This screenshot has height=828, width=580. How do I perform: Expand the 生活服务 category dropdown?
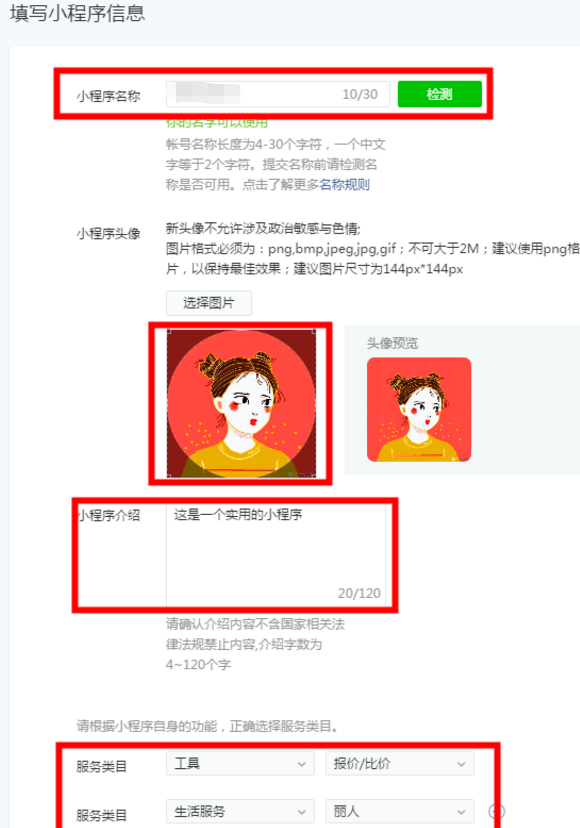point(240,812)
